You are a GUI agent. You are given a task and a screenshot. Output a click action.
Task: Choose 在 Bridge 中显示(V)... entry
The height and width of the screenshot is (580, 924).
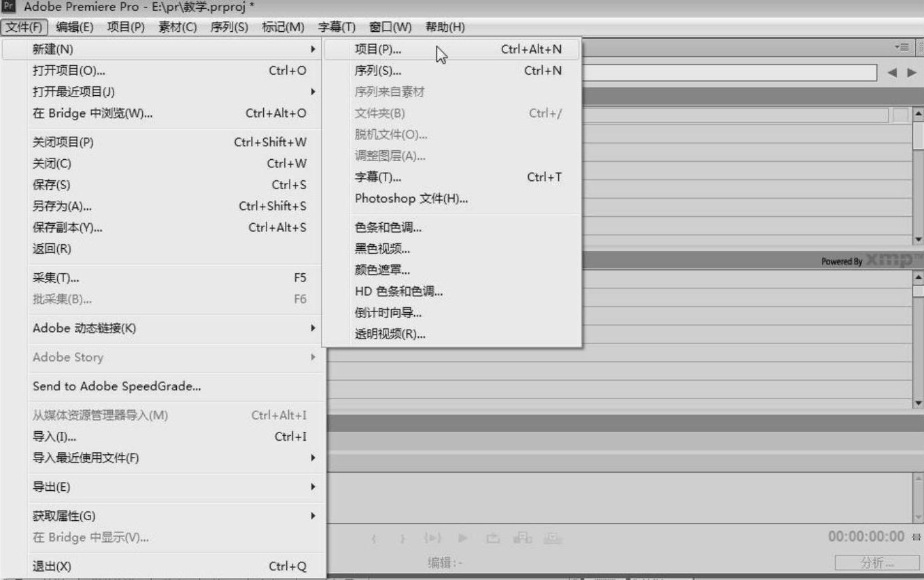[163, 538]
